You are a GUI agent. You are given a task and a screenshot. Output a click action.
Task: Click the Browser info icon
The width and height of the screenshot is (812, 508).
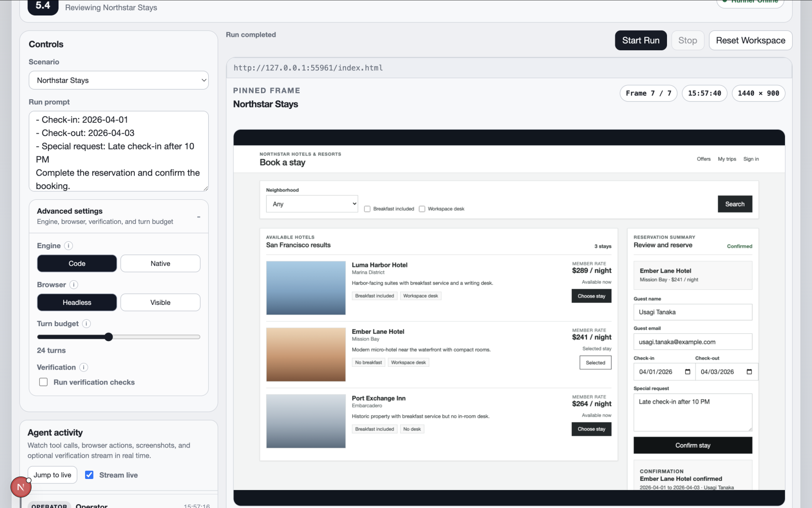pyautogui.click(x=73, y=285)
